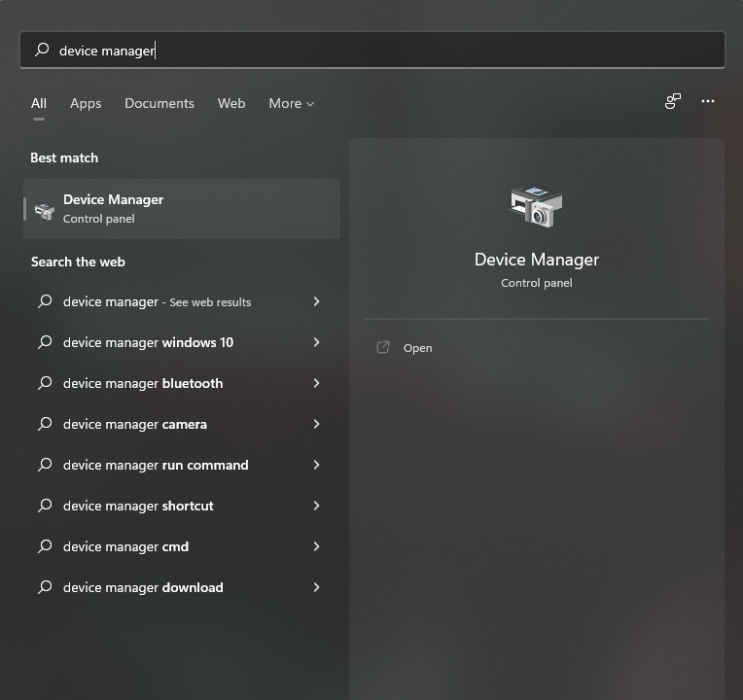Expand arrow for 'device manager windows 10'
This screenshot has width=743, height=700.
click(x=316, y=342)
